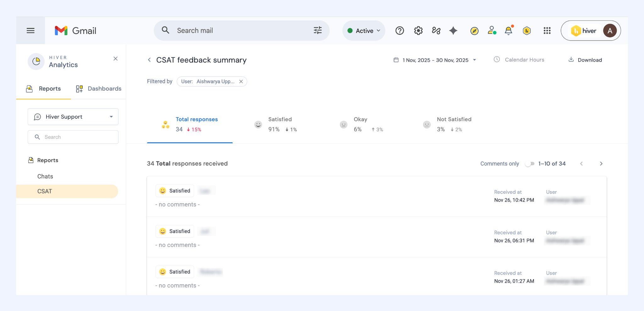This screenshot has height=311, width=644.
Task: Open the Satisfied response from Nov 26, 06:31 PM
Action: pos(376,237)
